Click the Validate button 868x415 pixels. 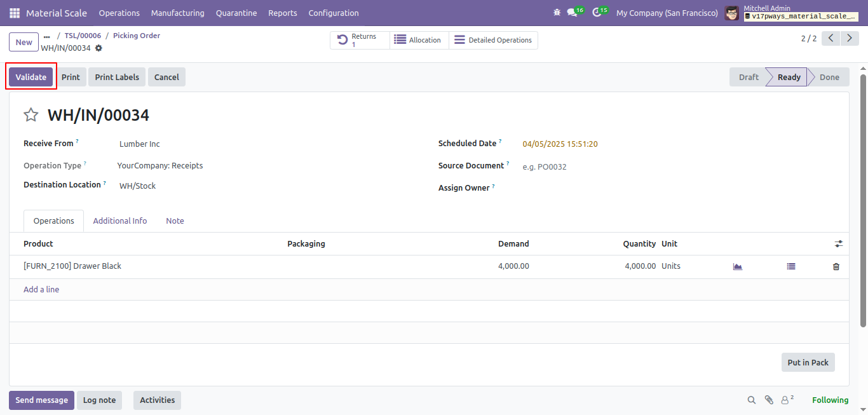pos(31,77)
